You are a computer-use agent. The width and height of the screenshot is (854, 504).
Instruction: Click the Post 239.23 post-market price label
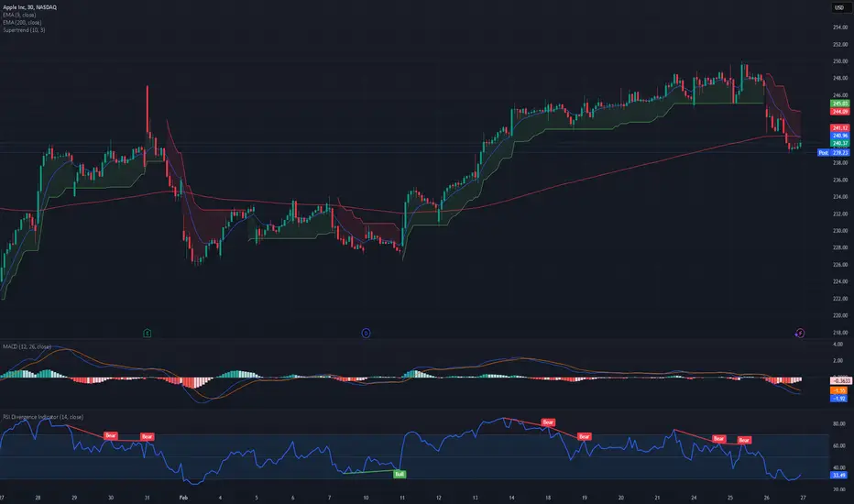click(833, 152)
